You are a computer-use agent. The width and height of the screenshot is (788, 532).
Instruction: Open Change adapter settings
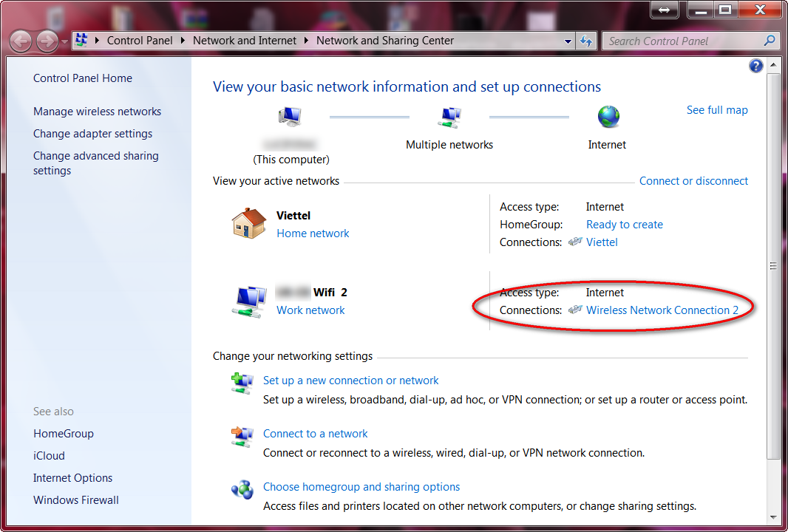[x=92, y=133]
